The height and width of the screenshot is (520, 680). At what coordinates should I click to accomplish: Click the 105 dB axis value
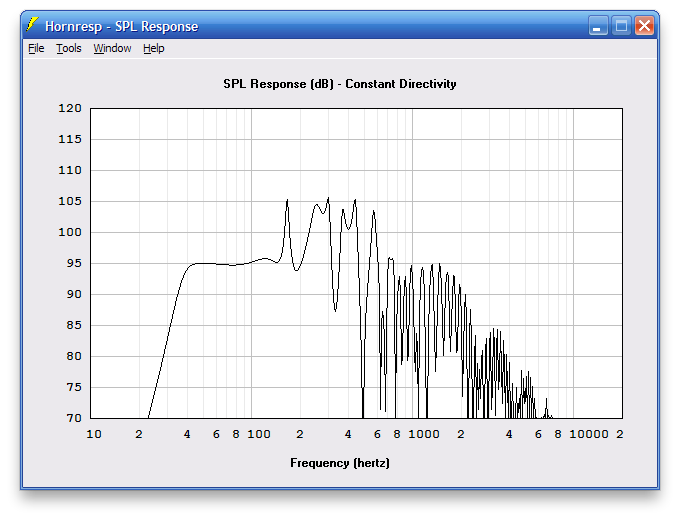70,201
